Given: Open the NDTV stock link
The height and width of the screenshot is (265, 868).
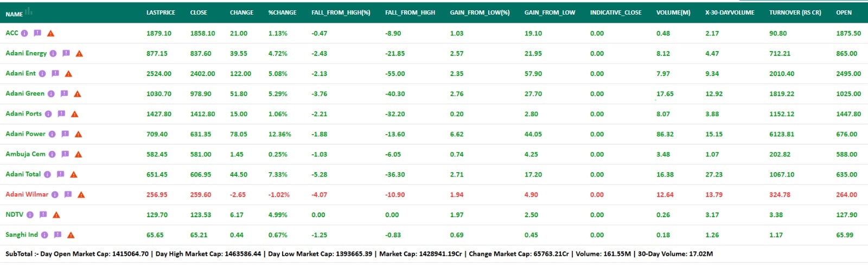Looking at the screenshot, I should click(x=14, y=214).
